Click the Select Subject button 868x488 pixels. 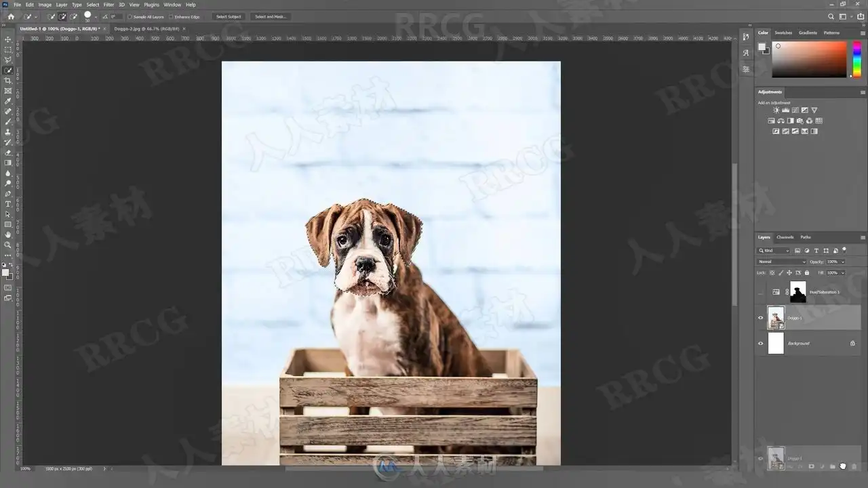pos(229,16)
